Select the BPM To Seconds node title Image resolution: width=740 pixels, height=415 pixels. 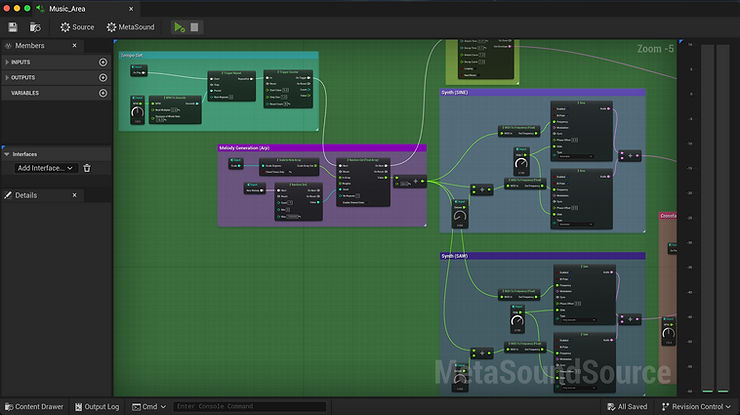pyautogui.click(x=175, y=98)
